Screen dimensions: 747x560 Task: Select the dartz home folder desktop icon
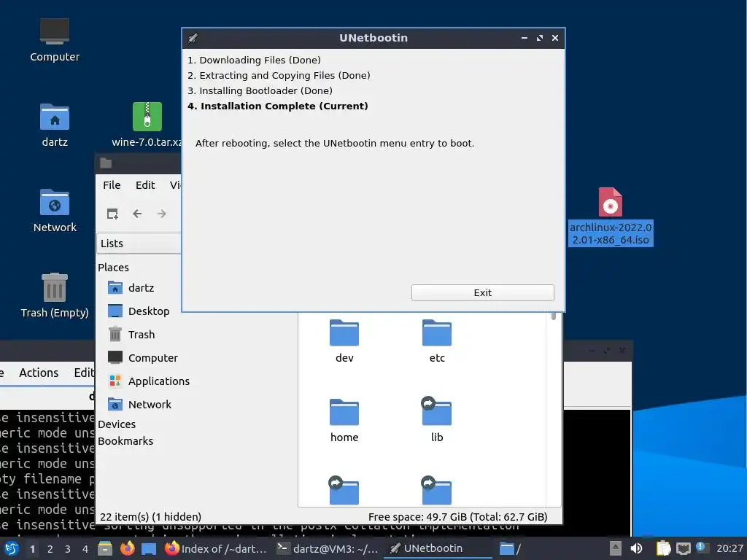coord(54,125)
